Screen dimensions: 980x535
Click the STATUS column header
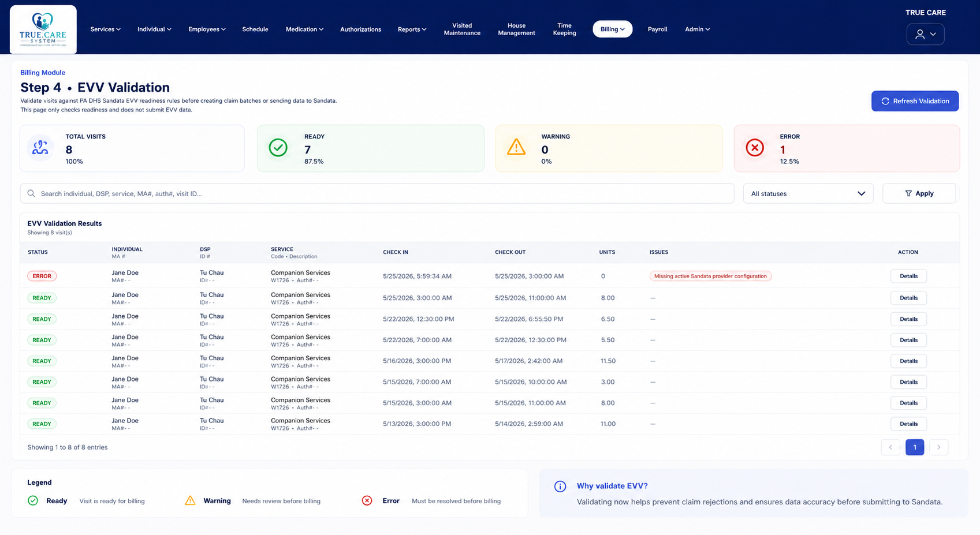click(38, 252)
